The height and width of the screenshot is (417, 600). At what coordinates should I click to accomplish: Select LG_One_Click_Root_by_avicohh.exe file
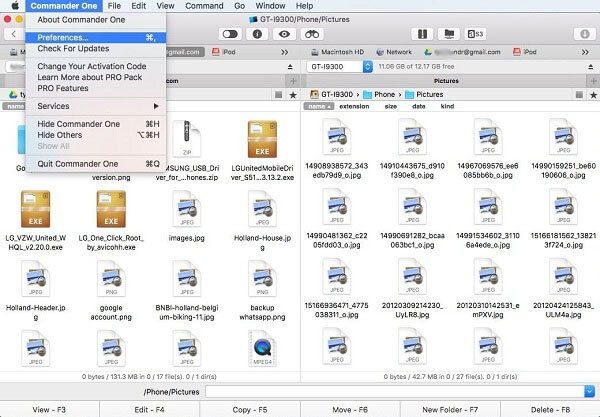pyautogui.click(x=111, y=221)
